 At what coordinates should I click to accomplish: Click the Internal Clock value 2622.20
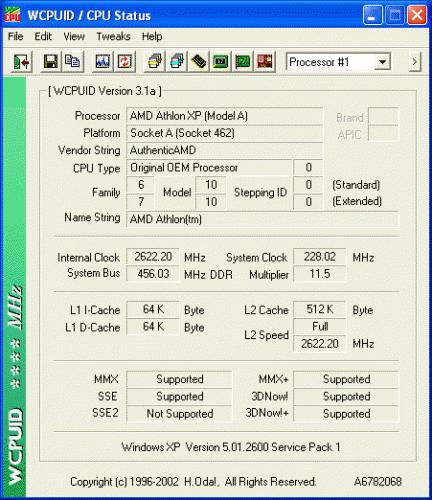click(153, 257)
